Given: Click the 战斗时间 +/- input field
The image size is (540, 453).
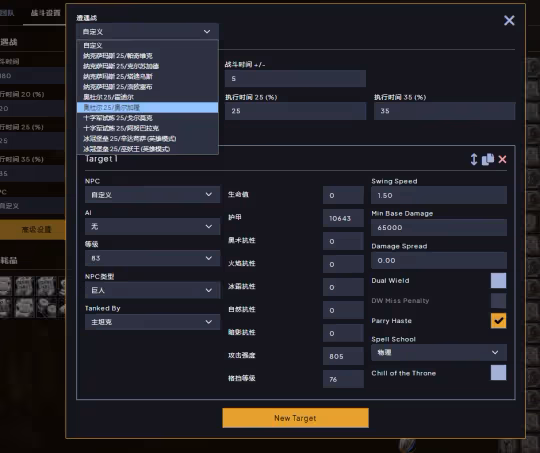Looking at the screenshot, I should [295, 79].
